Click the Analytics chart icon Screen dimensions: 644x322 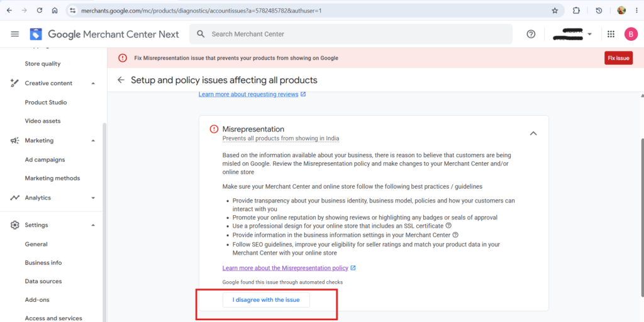pos(15,197)
